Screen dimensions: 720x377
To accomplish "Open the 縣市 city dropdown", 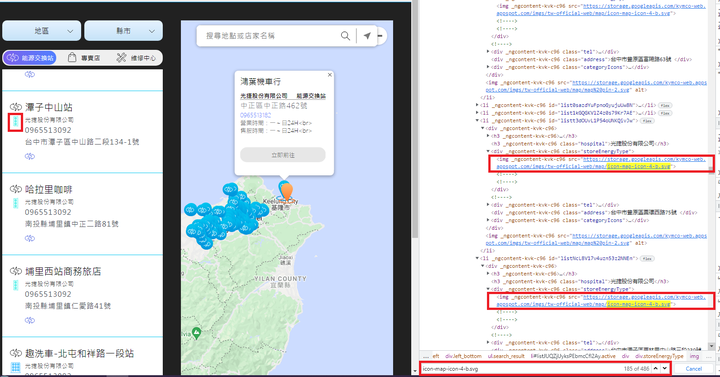I will [124, 31].
